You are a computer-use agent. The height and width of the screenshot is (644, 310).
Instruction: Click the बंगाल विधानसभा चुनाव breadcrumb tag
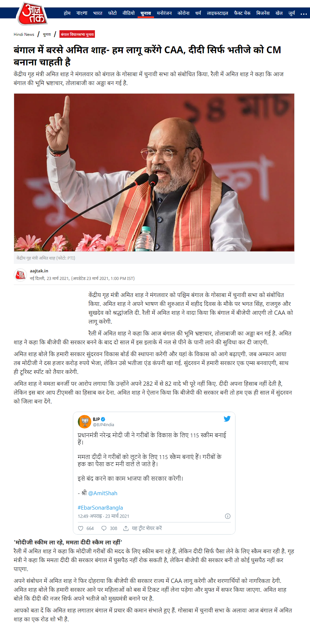point(77,34)
